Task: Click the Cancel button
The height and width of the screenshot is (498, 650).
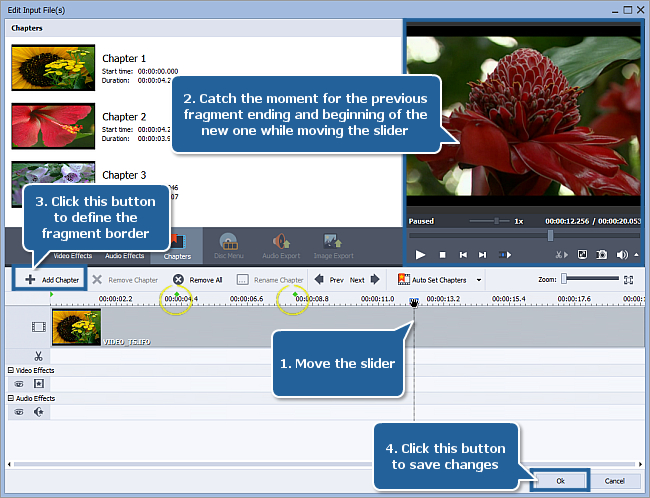Action: tap(614, 481)
